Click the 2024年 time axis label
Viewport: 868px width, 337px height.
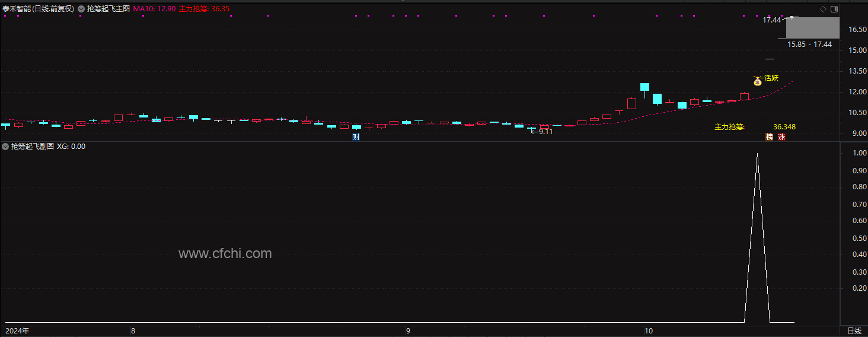click(x=17, y=331)
